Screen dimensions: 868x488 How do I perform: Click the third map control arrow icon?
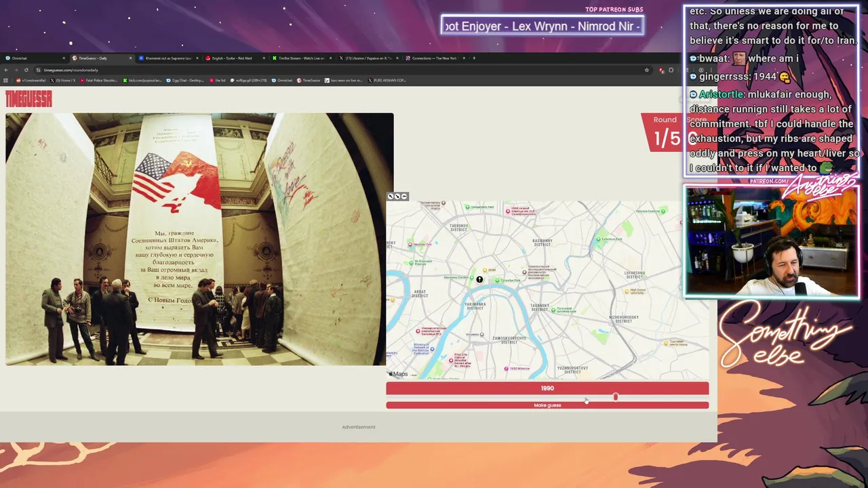pos(404,197)
